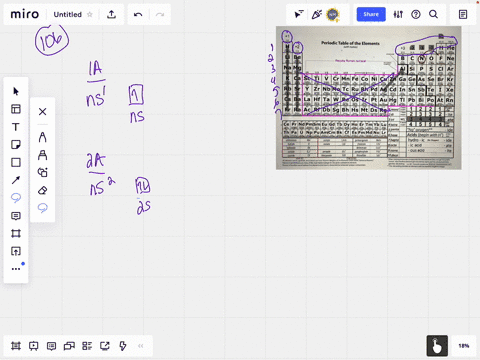Open the chat icon in bottom bar

(x=69, y=346)
